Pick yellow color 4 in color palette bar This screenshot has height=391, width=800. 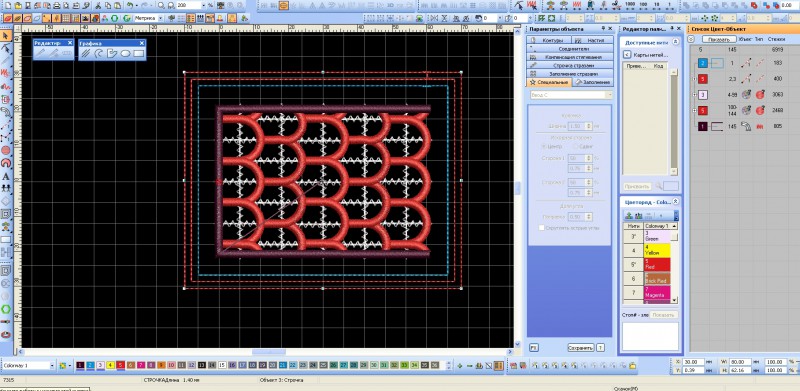[110, 365]
